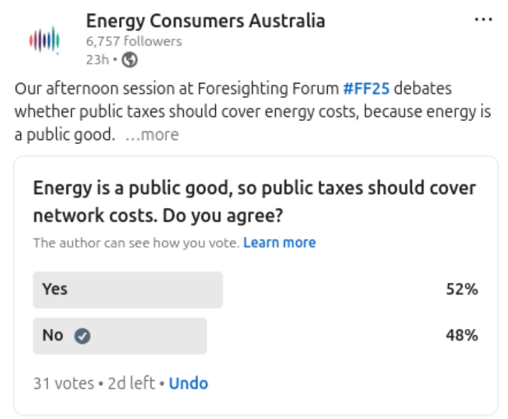Click the 2d left poll duration text
The height and width of the screenshot is (419, 508).
[131, 383]
